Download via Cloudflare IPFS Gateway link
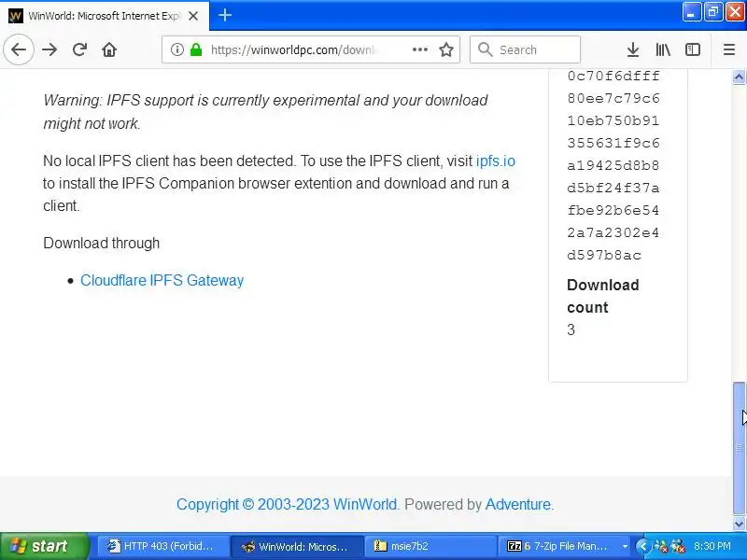 point(162,280)
